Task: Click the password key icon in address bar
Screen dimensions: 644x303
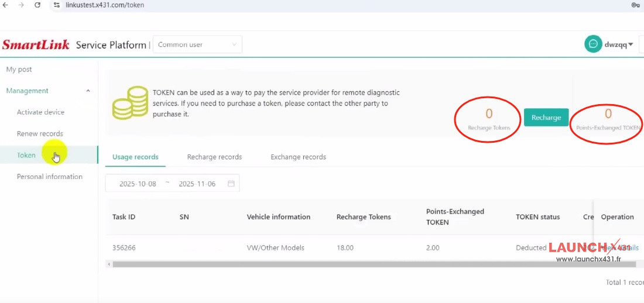Action: (635, 5)
